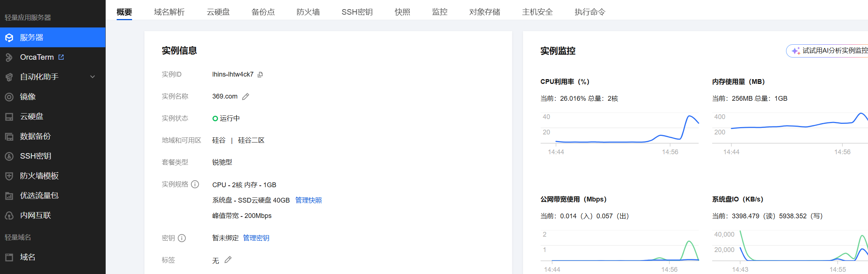Switch to the 概要 tab
The image size is (868, 274).
[124, 12]
